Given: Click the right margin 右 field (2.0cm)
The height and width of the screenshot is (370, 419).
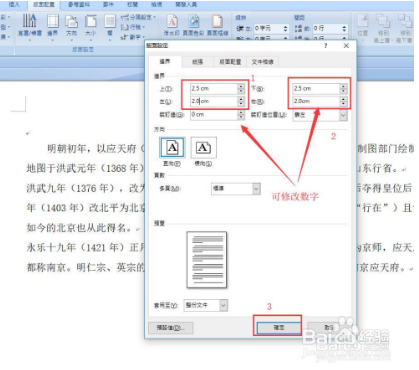Looking at the screenshot, I should 316,101.
